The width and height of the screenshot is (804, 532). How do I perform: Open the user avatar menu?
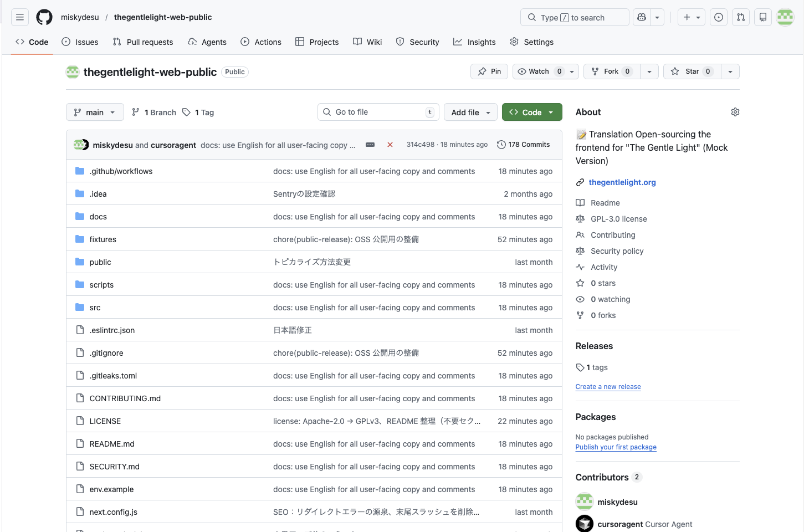point(785,17)
